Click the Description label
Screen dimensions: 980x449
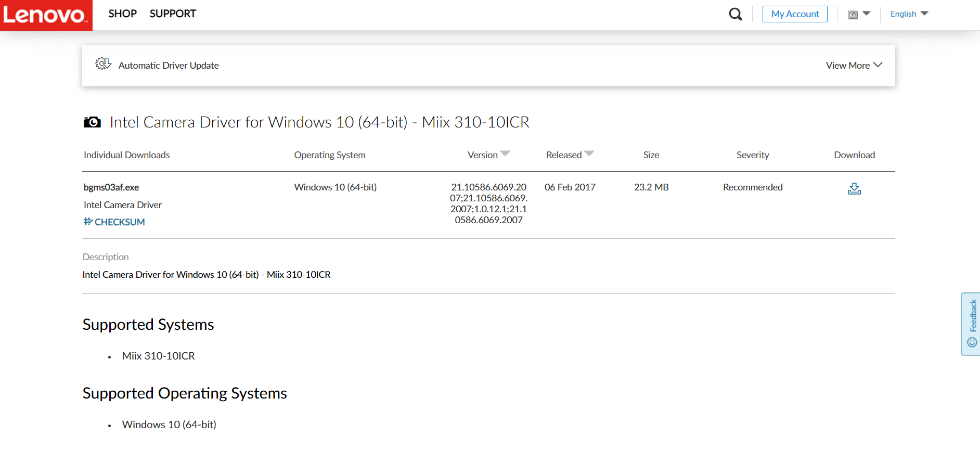(x=106, y=257)
